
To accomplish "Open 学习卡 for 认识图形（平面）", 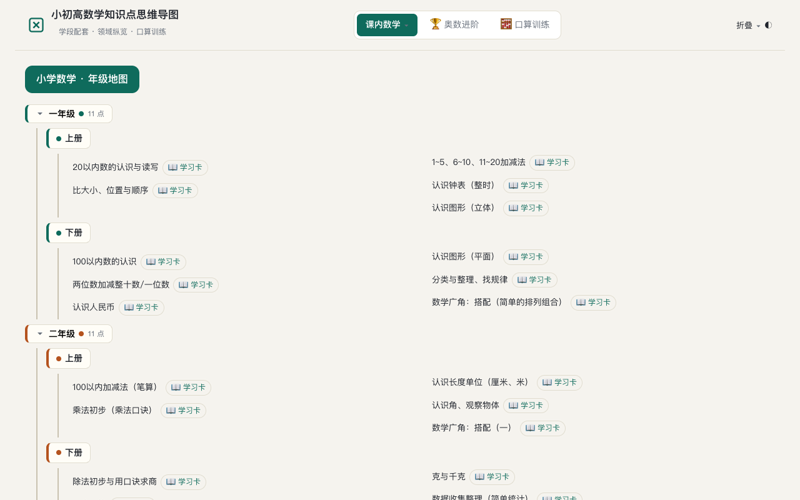I will click(x=526, y=257).
